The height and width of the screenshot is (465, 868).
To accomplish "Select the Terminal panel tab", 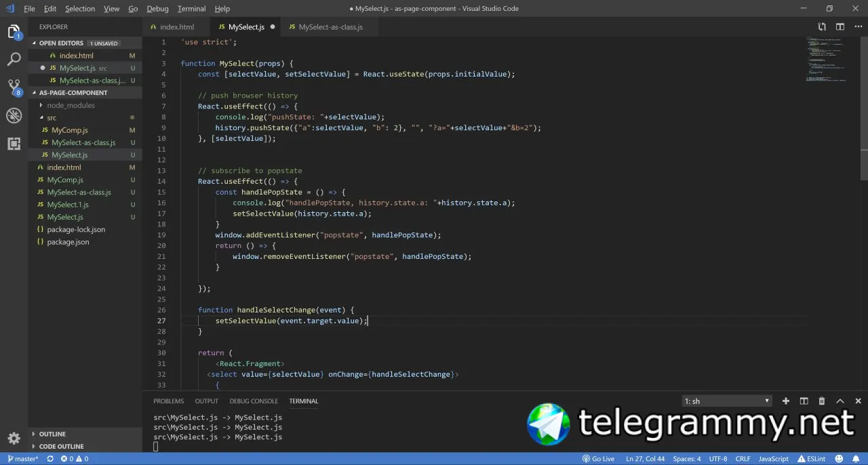I will 303,401.
